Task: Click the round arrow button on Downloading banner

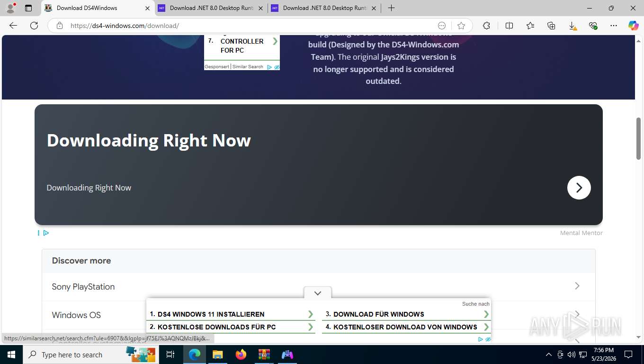Action: [x=579, y=188]
